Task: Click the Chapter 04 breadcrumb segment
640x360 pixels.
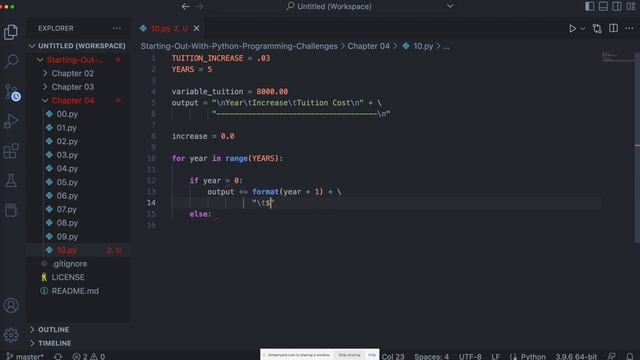Action: [369, 46]
